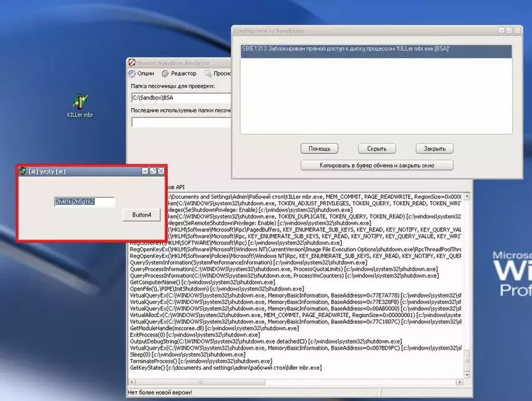Maximize the ye;ty window
This screenshot has width=532, height=401.
(153, 171)
